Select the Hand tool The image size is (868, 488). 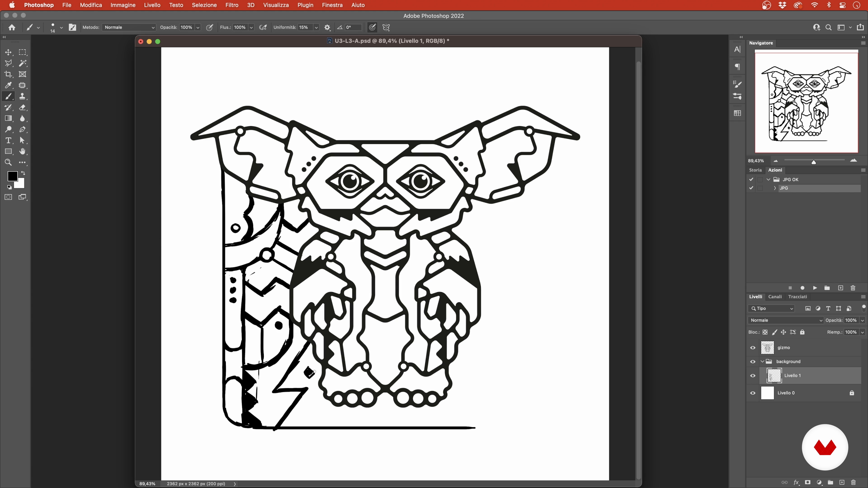coord(22,152)
